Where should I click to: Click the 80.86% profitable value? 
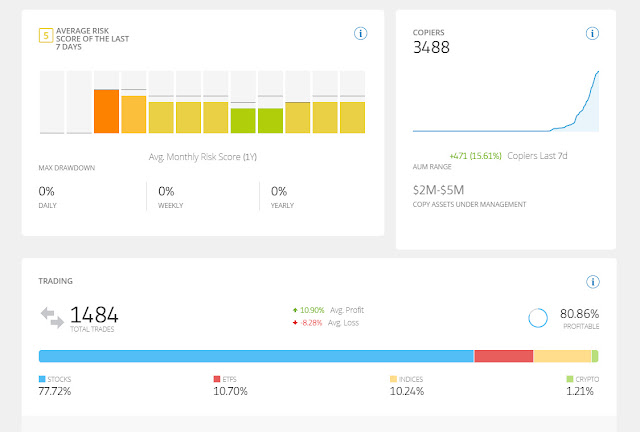(579, 314)
